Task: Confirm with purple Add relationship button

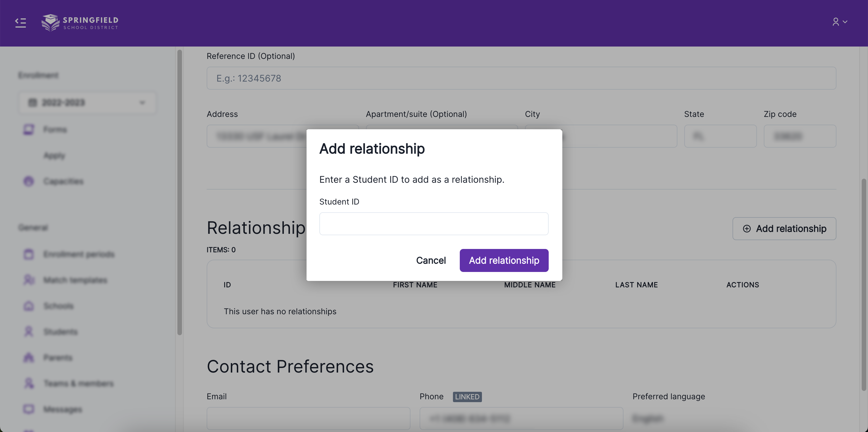Action: tap(504, 260)
